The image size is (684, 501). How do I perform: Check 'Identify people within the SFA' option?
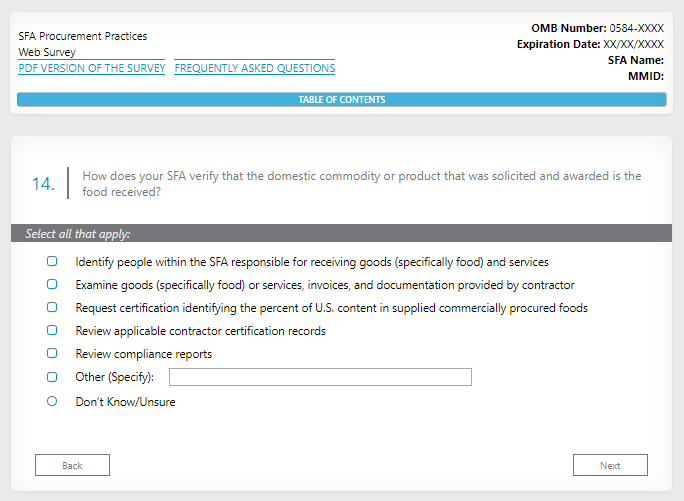52,262
